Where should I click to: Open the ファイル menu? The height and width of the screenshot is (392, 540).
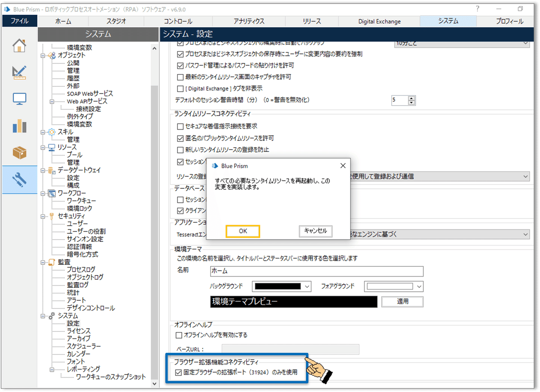pyautogui.click(x=19, y=21)
